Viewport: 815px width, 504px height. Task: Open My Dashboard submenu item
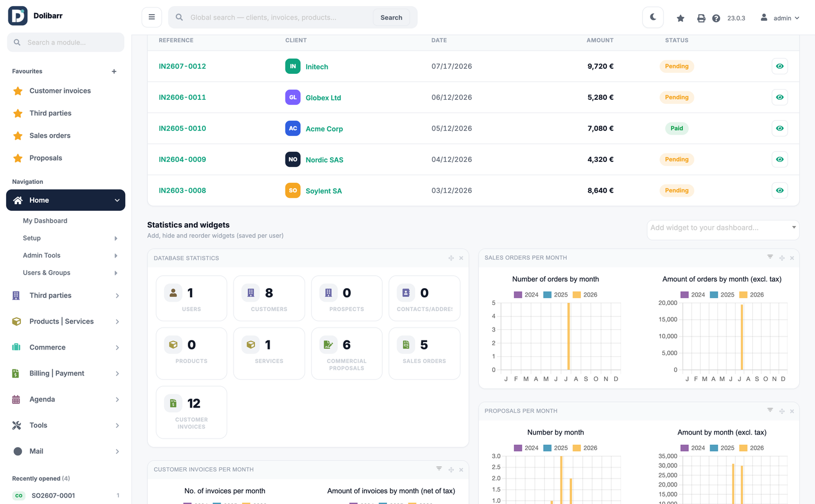45,221
